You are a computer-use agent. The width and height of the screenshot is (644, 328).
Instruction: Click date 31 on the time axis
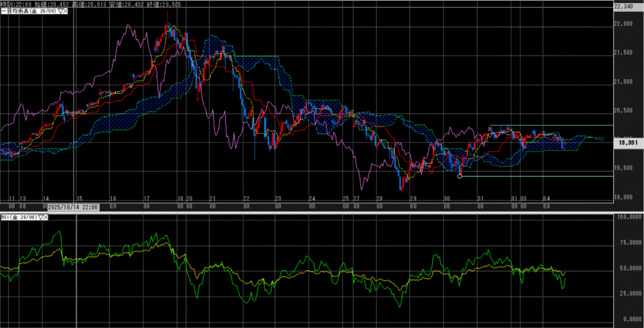(480, 199)
